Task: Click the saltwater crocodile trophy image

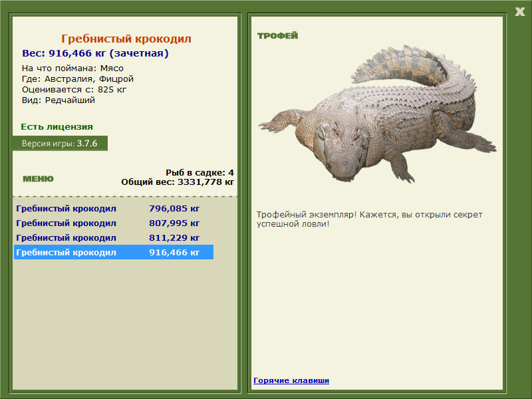Action: (x=377, y=114)
